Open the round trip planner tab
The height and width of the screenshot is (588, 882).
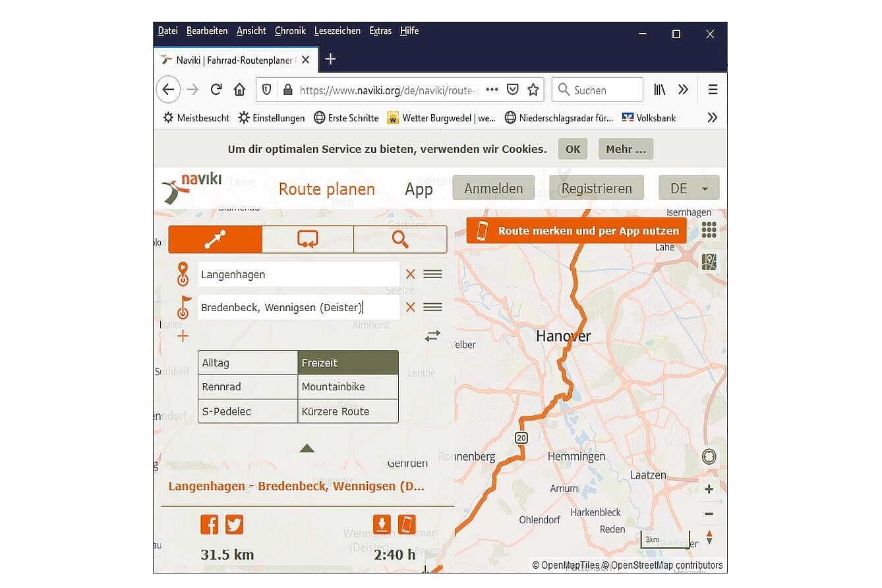tap(308, 239)
